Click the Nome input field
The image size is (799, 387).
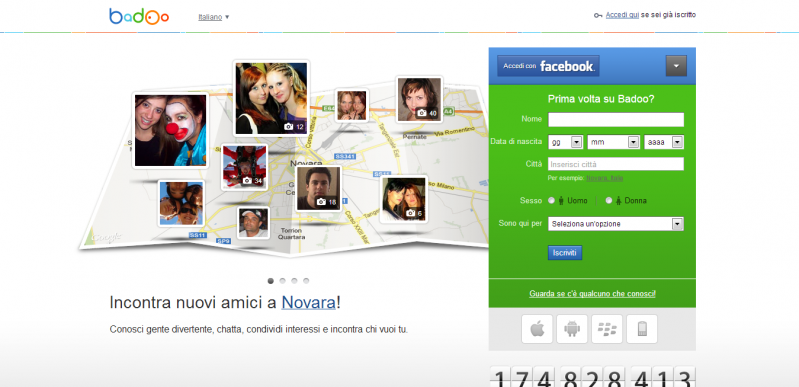[x=616, y=120]
